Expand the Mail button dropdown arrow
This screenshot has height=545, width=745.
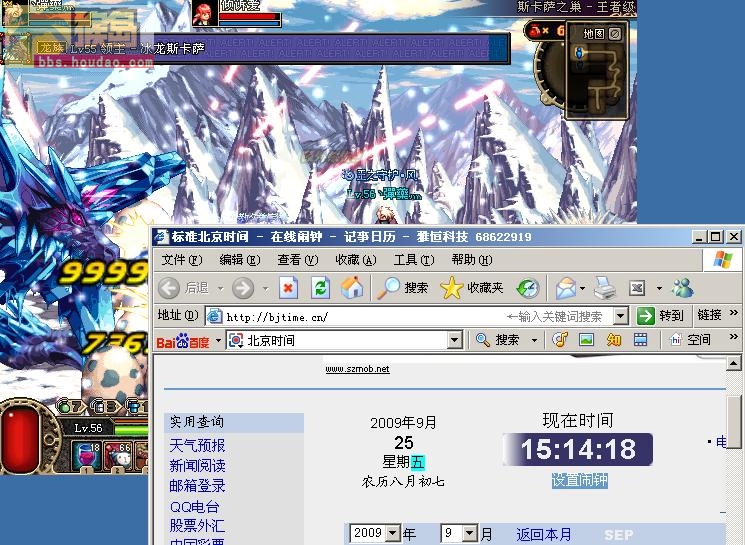coord(583,288)
